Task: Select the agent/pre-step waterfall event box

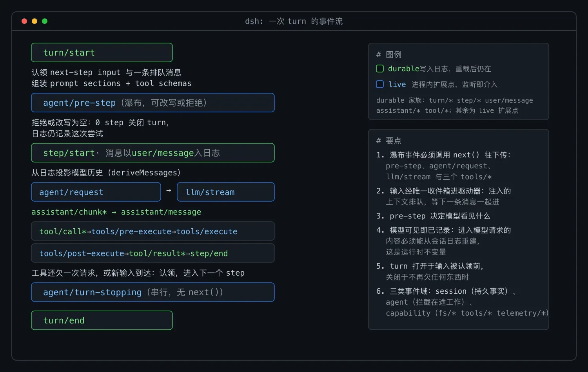Action: pyautogui.click(x=153, y=103)
